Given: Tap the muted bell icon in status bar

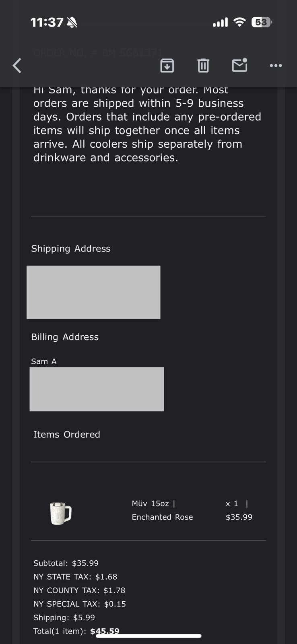Looking at the screenshot, I should click(72, 22).
